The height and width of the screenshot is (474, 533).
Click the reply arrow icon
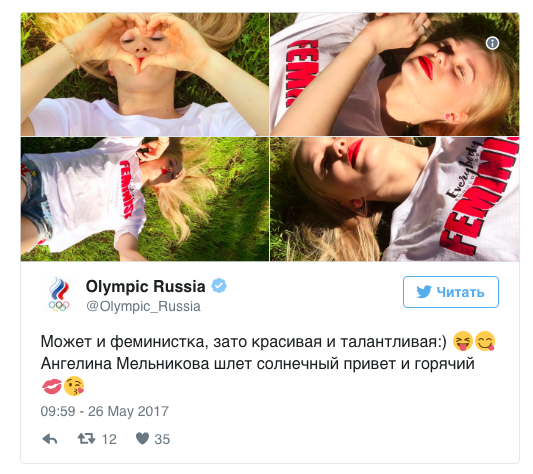(50, 439)
